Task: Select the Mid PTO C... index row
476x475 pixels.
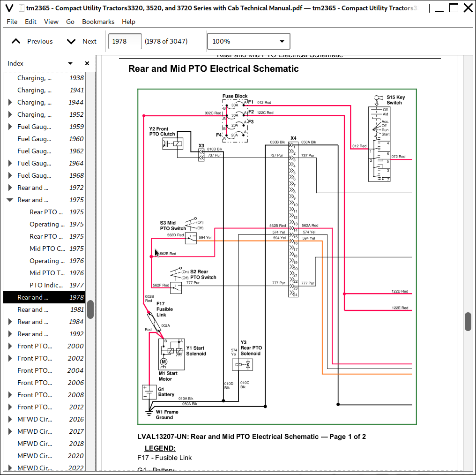Action: pos(45,249)
